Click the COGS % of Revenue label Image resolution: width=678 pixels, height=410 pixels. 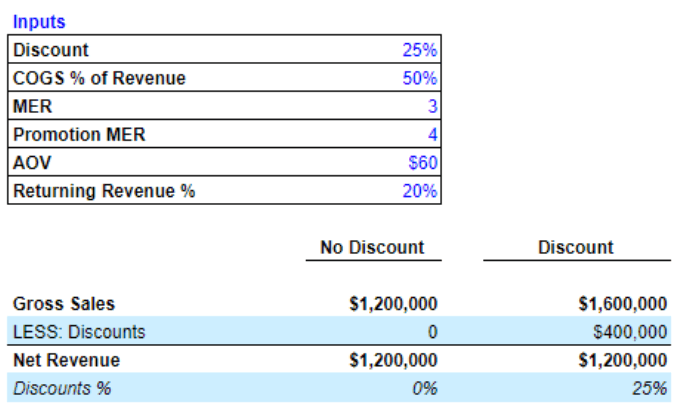pos(99,78)
